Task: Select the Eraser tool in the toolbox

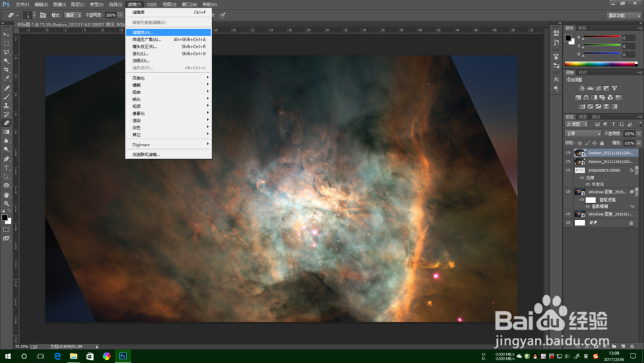Action: pyautogui.click(x=6, y=123)
